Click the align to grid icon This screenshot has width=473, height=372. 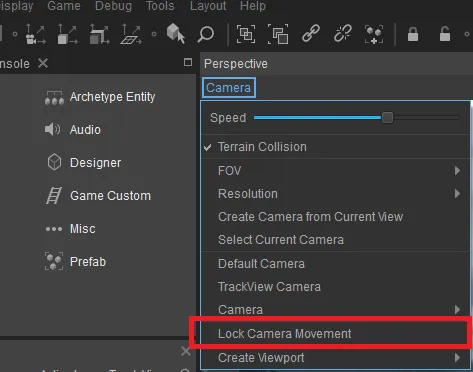point(131,34)
